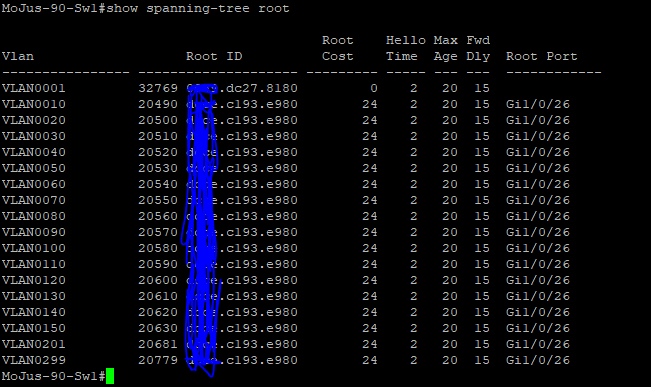Click the 'Hello' column header word
Image resolution: width=651 pixels, height=387 pixels.
tap(406, 40)
